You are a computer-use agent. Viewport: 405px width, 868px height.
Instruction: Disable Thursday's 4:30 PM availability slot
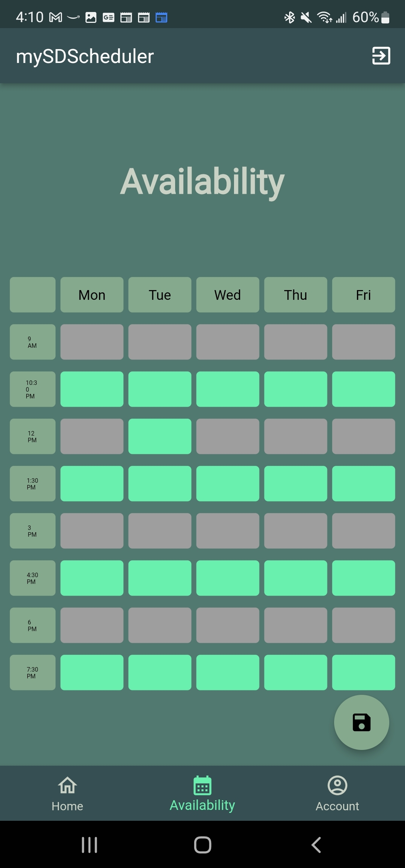click(295, 578)
